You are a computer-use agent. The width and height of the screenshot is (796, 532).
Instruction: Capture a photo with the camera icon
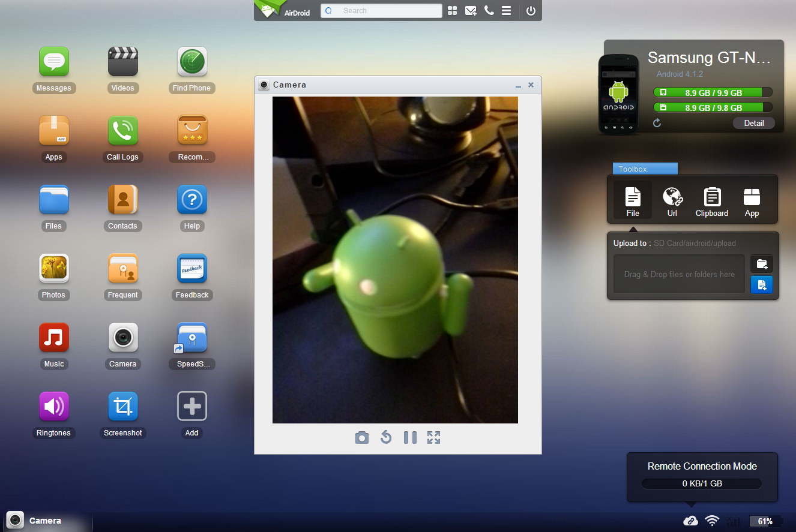click(x=362, y=437)
